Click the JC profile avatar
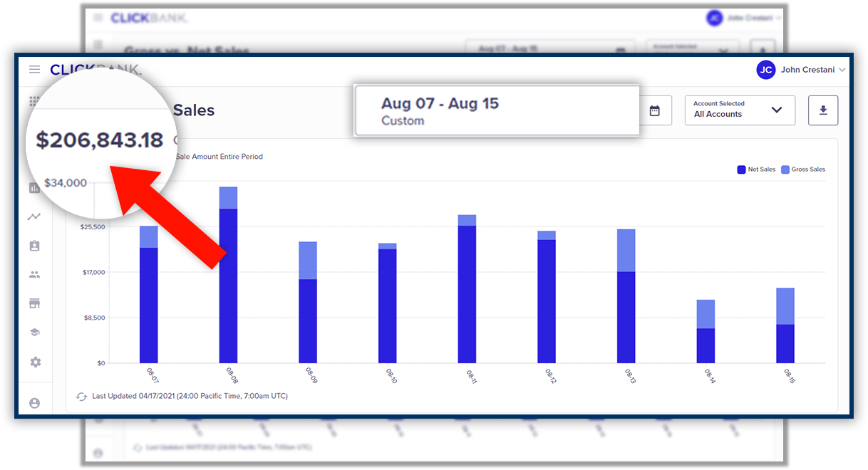The image size is (868, 470). [765, 70]
